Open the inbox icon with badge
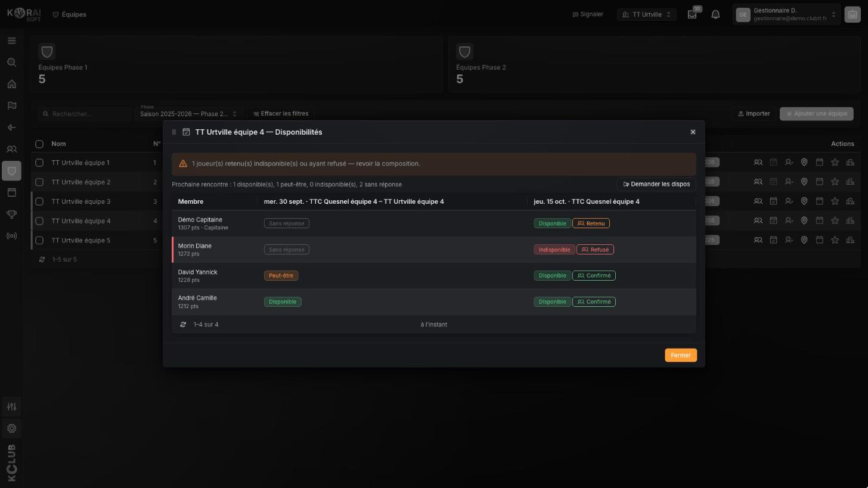This screenshot has height=488, width=868. coord(692,14)
